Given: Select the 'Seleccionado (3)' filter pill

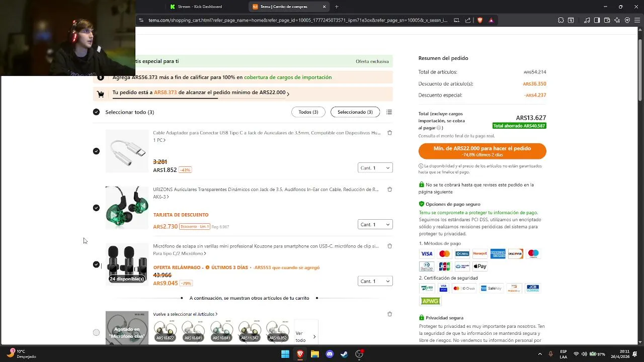Looking at the screenshot, I should 355,112.
